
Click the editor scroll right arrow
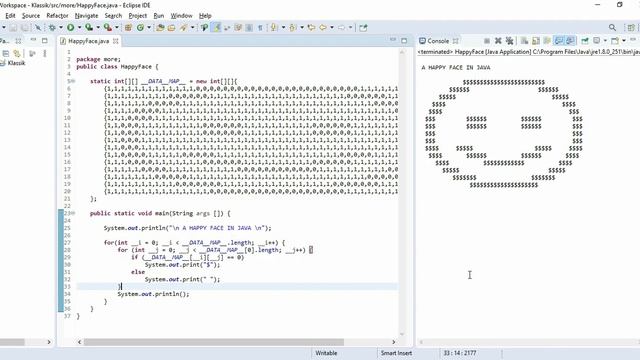click(x=393, y=342)
